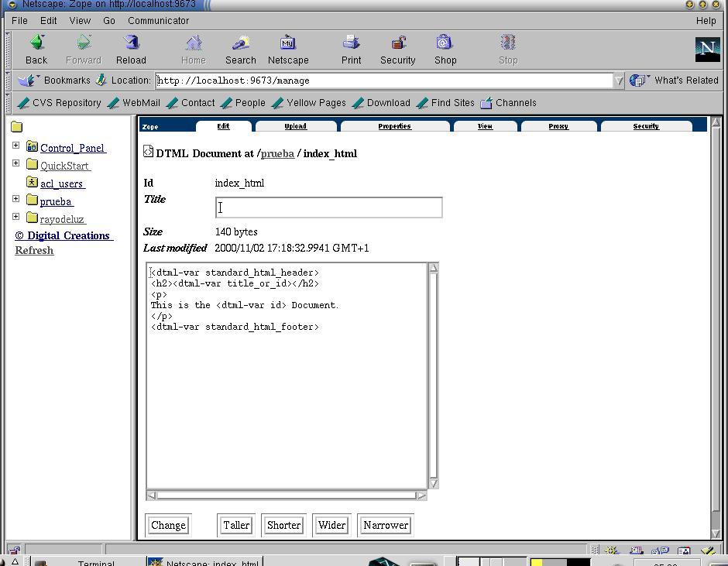Open the View menu
Image resolution: width=728 pixels, height=566 pixels.
click(x=80, y=20)
